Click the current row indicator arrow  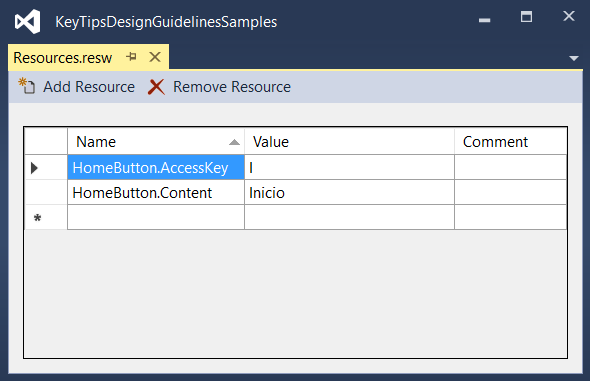(34, 168)
